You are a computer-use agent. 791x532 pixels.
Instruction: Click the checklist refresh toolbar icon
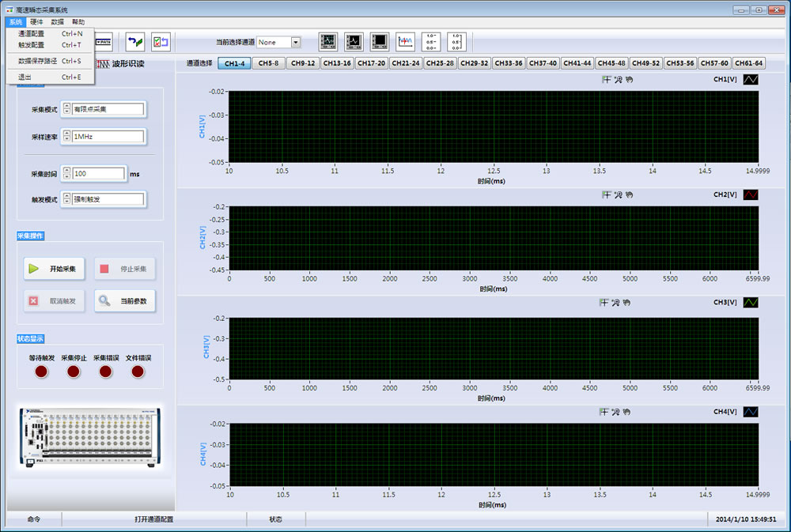pyautogui.click(x=161, y=42)
